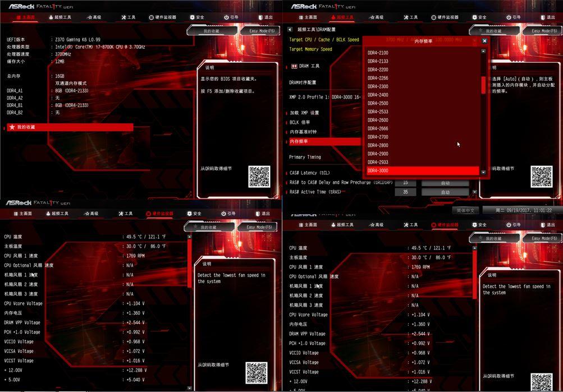The image size is (563, 392).
Task: Click the DDR4_A1 memory slot row
Action: 48,91
